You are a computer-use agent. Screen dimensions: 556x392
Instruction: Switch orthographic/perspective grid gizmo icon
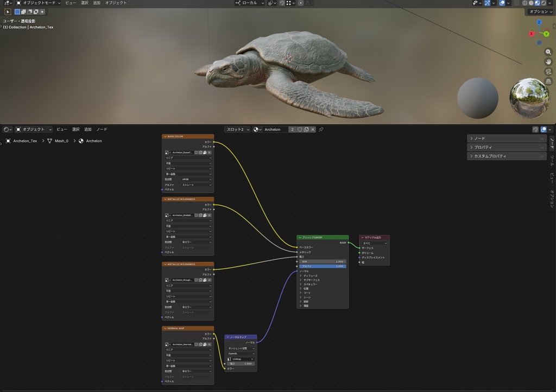point(548,81)
